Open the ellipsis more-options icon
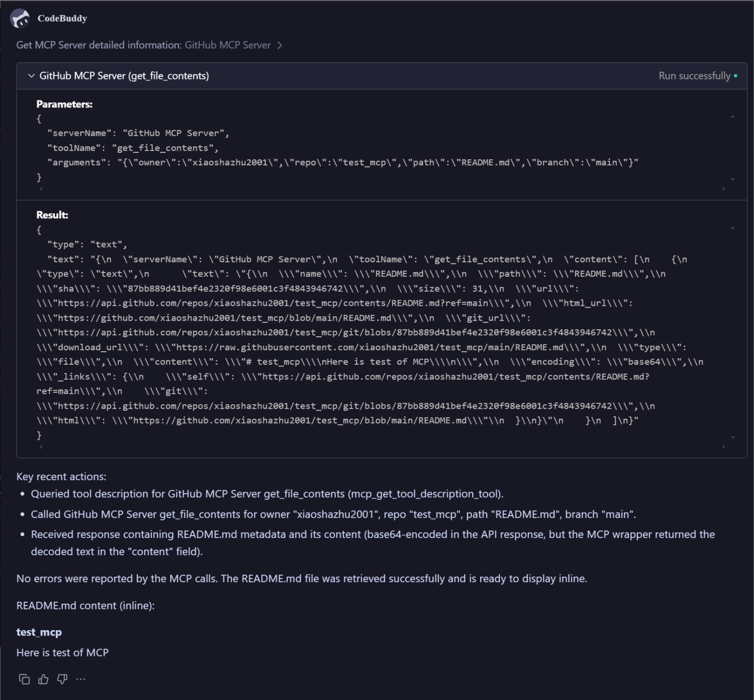The image size is (754, 700). (x=80, y=679)
